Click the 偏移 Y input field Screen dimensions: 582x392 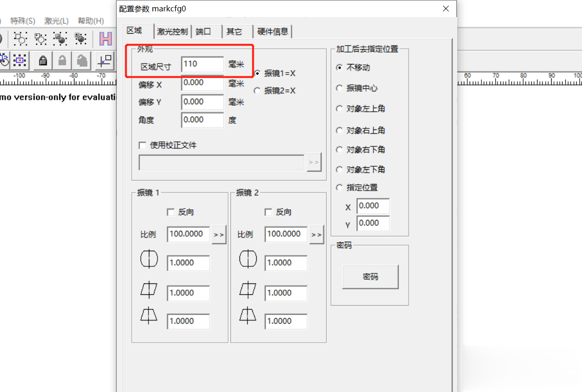(x=203, y=102)
